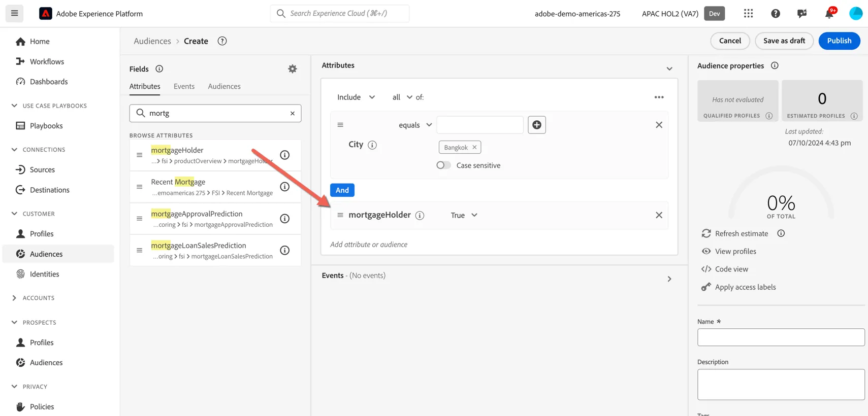Open the True value dropdown
The height and width of the screenshot is (416, 868).
(x=464, y=215)
